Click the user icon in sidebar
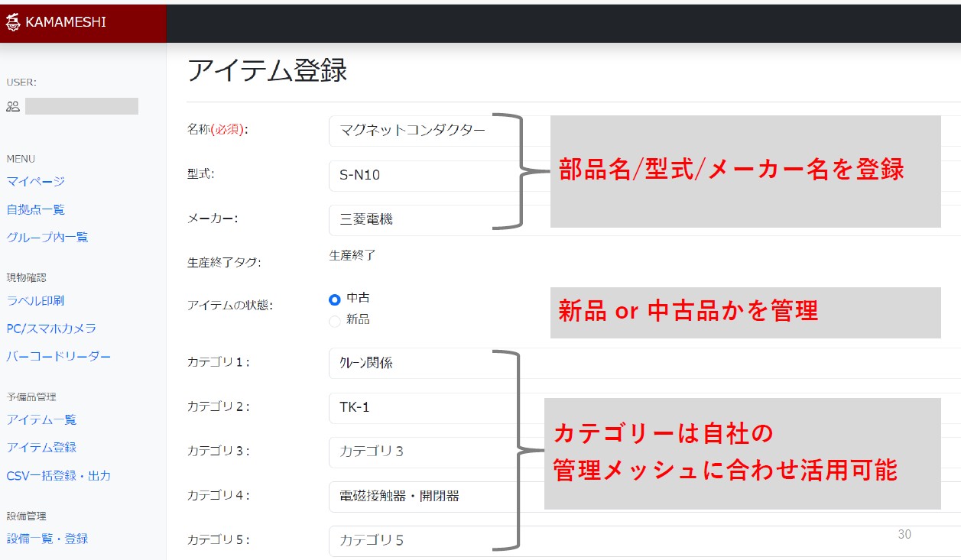Image resolution: width=961 pixels, height=560 pixels. (12, 106)
